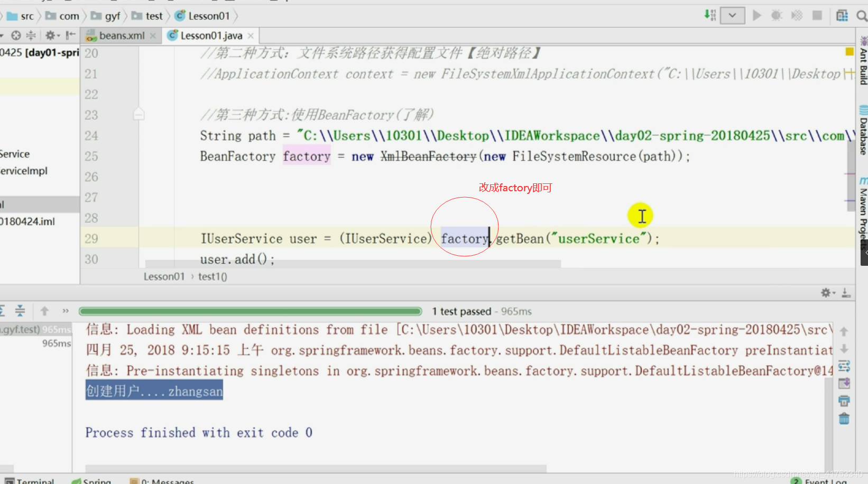Click the previous failed test up arrow
The width and height of the screenshot is (868, 484).
coord(44,311)
